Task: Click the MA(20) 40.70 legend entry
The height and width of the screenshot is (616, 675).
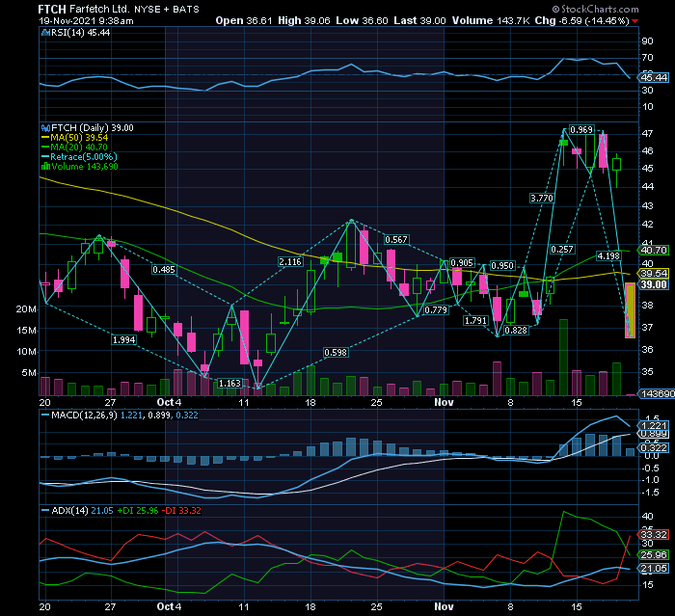Action: coord(79,147)
